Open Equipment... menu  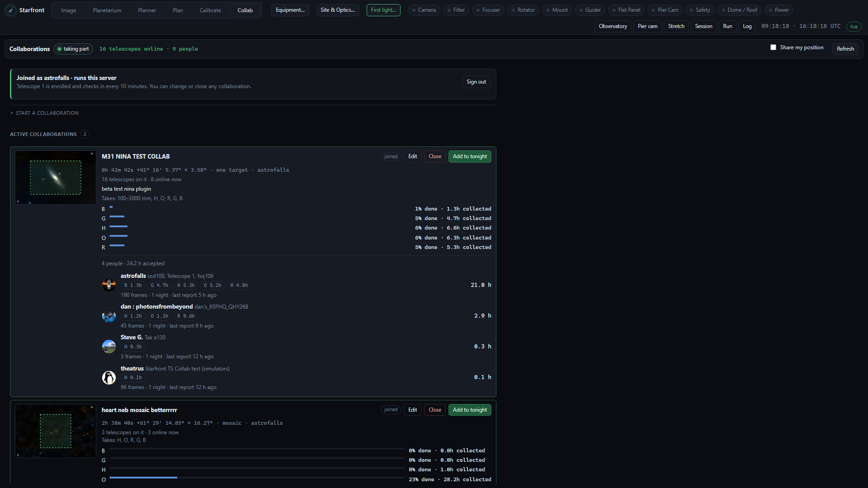click(290, 10)
